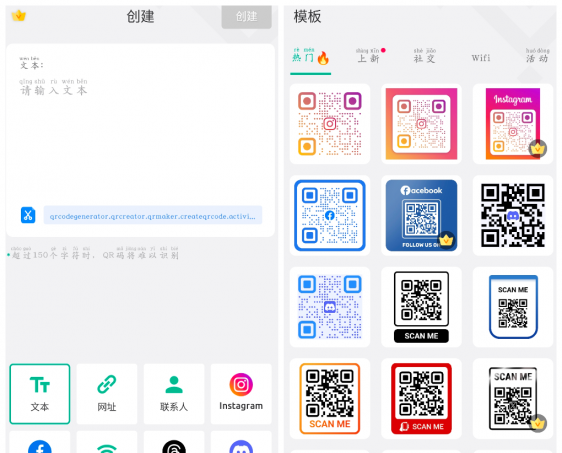Pick the orange SCAN ME template
This screenshot has height=453, width=562.
click(330, 399)
